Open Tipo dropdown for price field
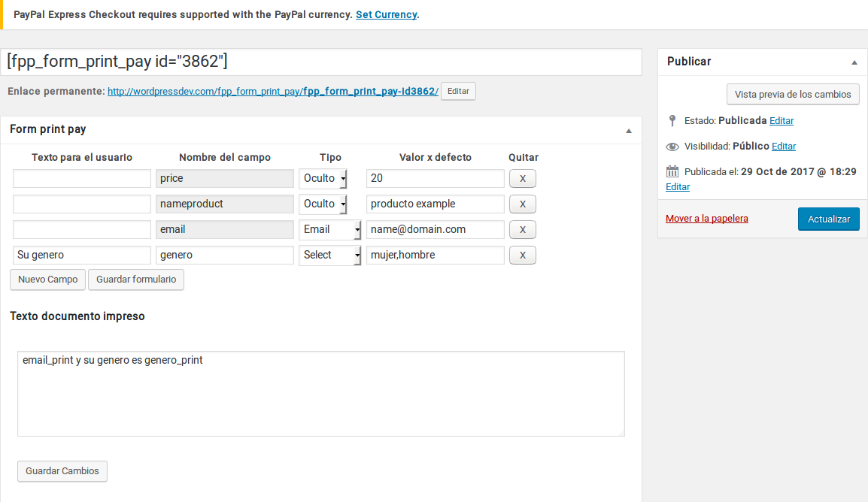Screen dimensions: 868x502 [323, 179]
